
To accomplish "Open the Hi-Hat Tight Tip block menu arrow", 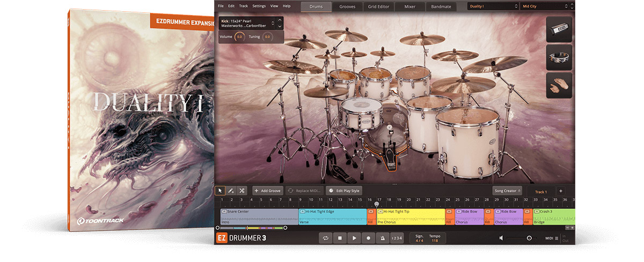I will click(x=380, y=212).
